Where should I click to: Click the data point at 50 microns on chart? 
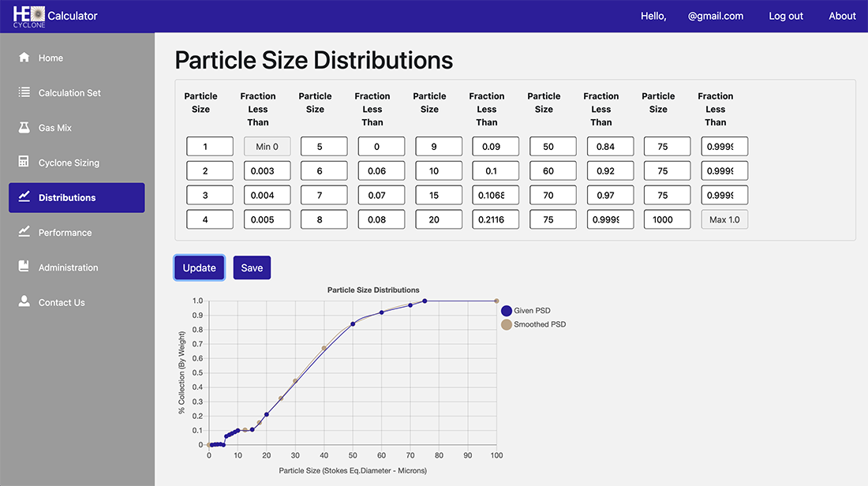[x=353, y=323]
